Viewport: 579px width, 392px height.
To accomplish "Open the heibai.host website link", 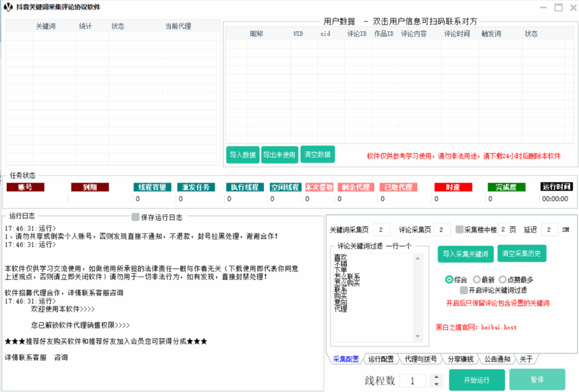I will (x=499, y=328).
